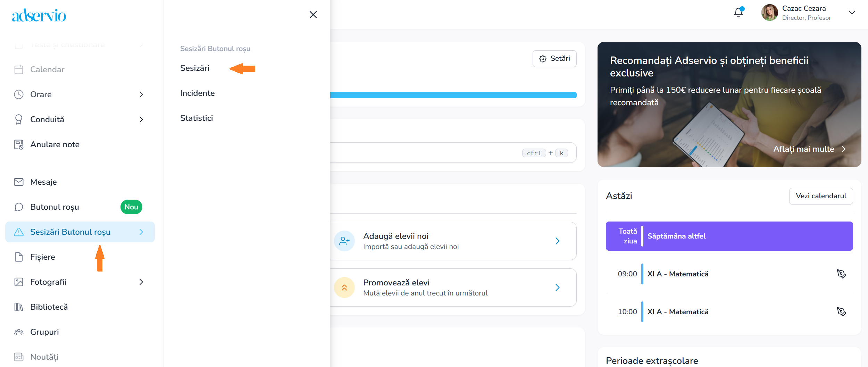Image resolution: width=868 pixels, height=367 pixels.
Task: Click the Grupuri people icon
Action: [19, 332]
